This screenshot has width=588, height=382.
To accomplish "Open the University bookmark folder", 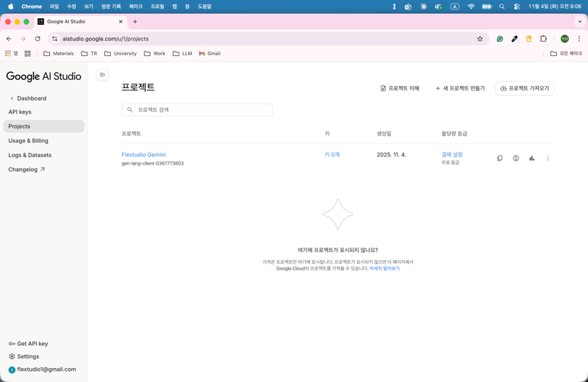I will click(121, 54).
